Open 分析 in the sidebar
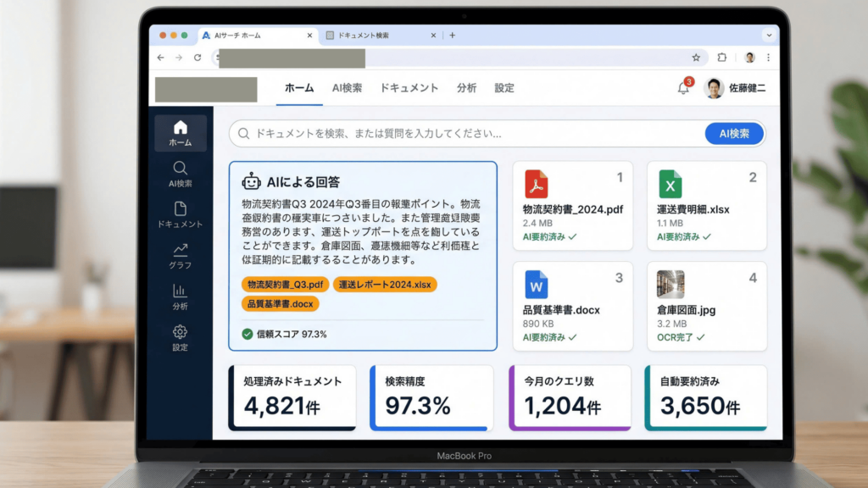This screenshot has width=868, height=488. [180, 297]
